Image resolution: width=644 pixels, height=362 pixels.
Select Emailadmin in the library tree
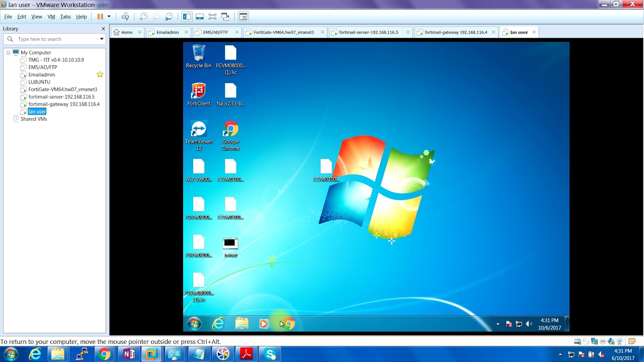tap(41, 74)
